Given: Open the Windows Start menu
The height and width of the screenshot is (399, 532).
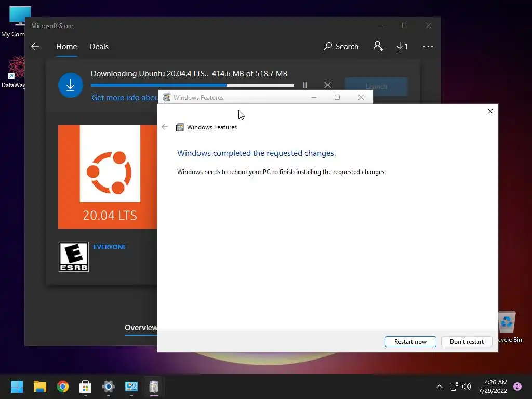Looking at the screenshot, I should (17, 387).
